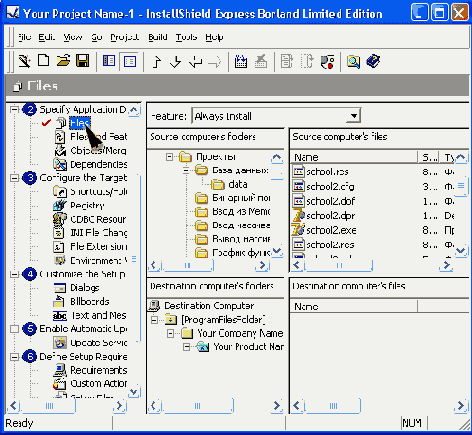472x435 pixels.
Task: Click the Name column header in source files
Action: [354, 157]
